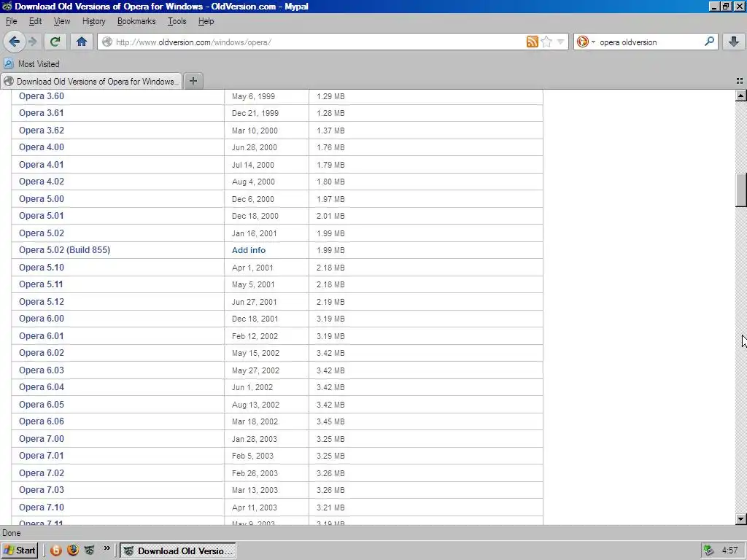The height and width of the screenshot is (560, 747).
Task: Open the Most Visited bookmarks folder
Action: click(32, 64)
